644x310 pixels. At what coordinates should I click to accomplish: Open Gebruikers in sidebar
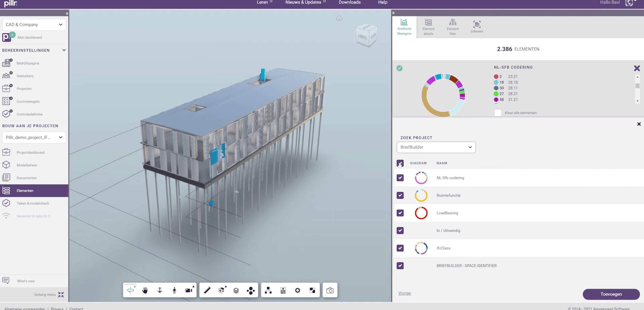tap(25, 76)
